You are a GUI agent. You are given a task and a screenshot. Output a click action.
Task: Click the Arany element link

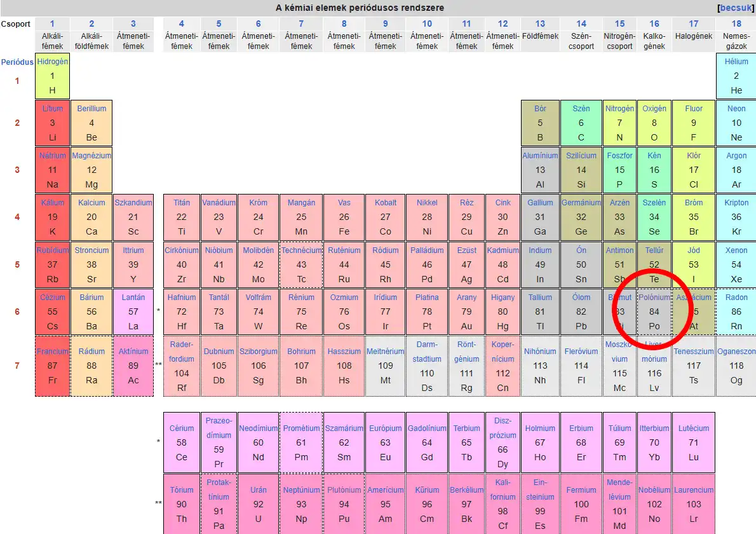pyautogui.click(x=466, y=297)
